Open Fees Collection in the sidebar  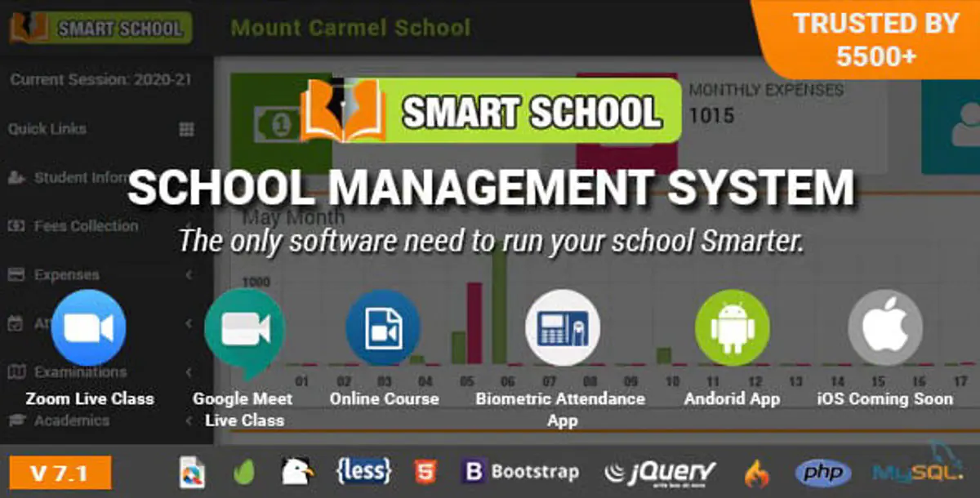coord(86,226)
